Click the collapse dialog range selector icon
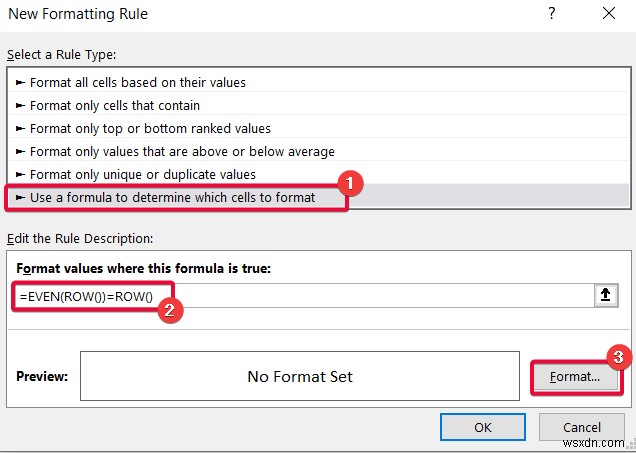 click(x=603, y=295)
